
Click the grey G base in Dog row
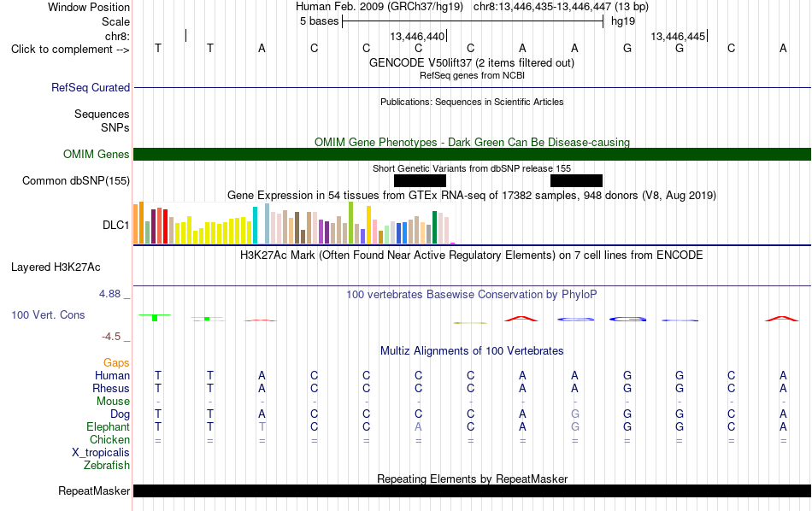(575, 414)
